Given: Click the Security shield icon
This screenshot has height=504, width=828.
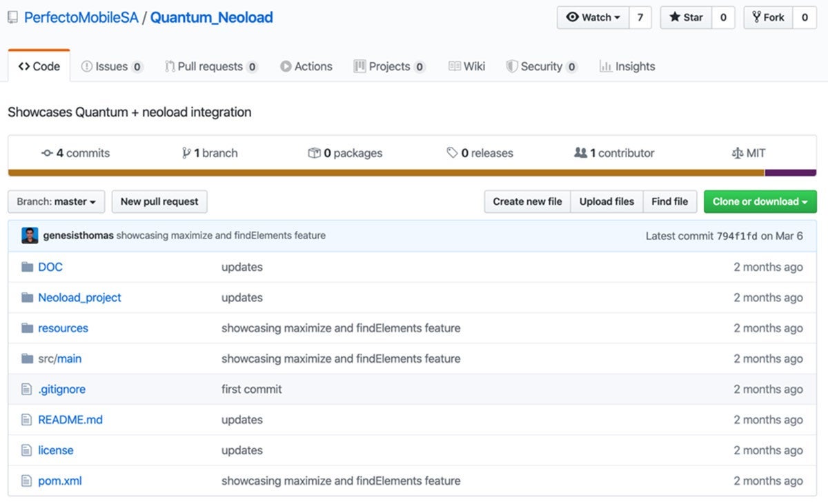Looking at the screenshot, I should [512, 66].
